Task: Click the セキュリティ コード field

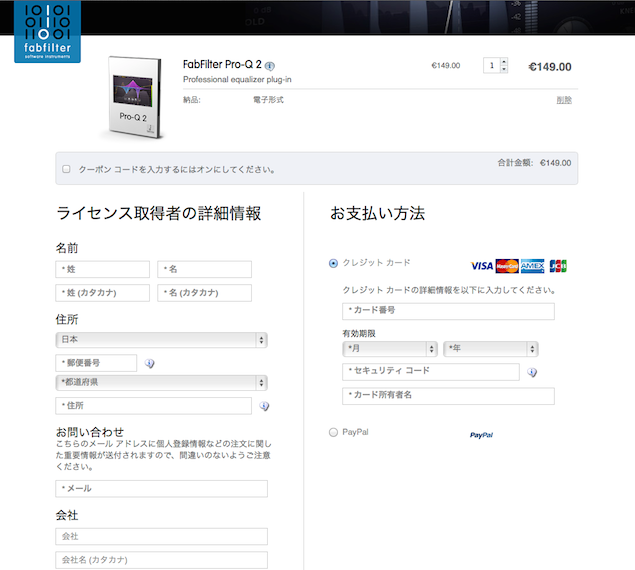Action: coord(431,372)
